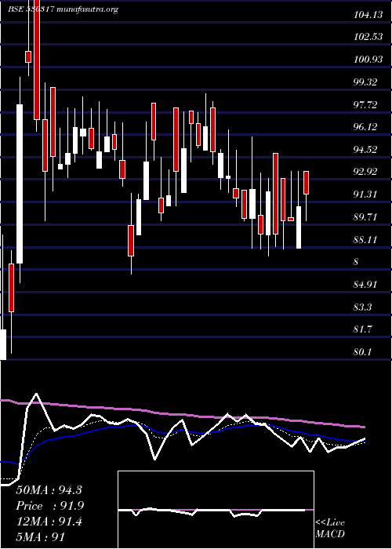The width and height of the screenshot is (392, 549).
Task: Click the <<Live MACD label
Action: pyautogui.click(x=330, y=528)
